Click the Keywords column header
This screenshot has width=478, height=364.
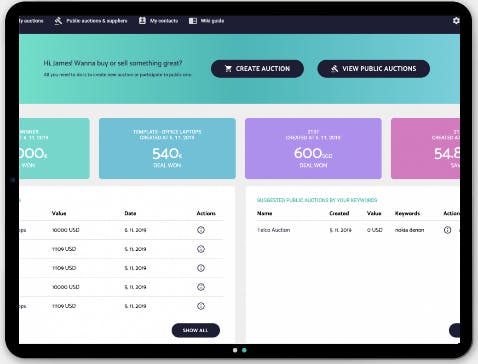[407, 213]
